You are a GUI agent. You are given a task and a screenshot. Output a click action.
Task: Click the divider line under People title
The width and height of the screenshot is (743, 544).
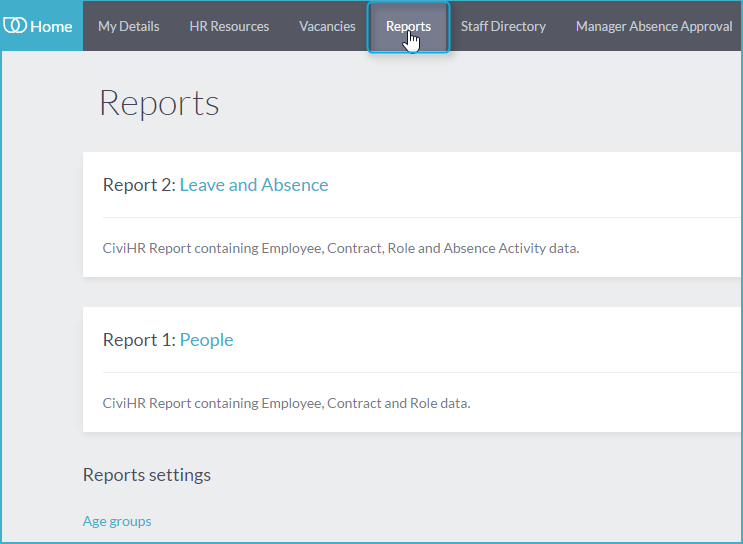coord(422,372)
